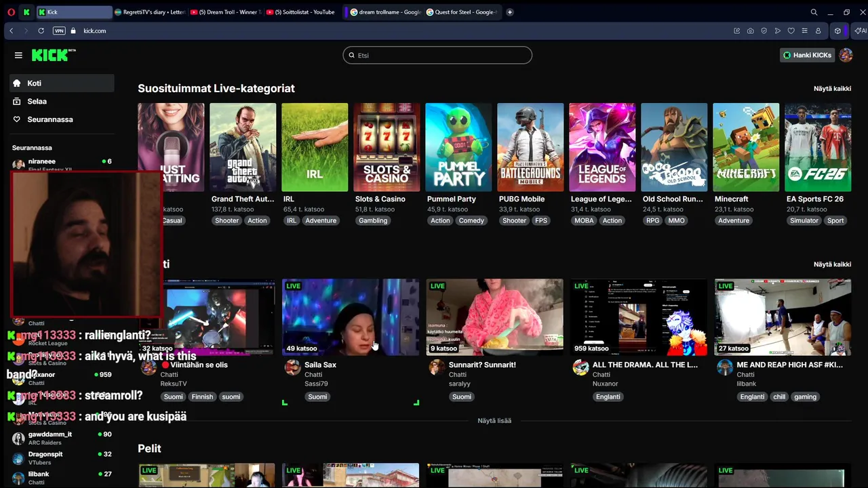Select Shooter tag under Grand Theft Auto

(226, 221)
